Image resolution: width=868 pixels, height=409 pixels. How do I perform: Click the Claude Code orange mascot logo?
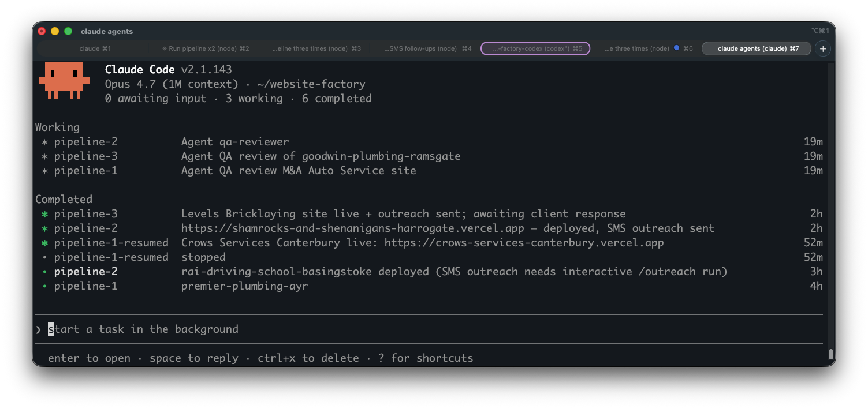(64, 81)
